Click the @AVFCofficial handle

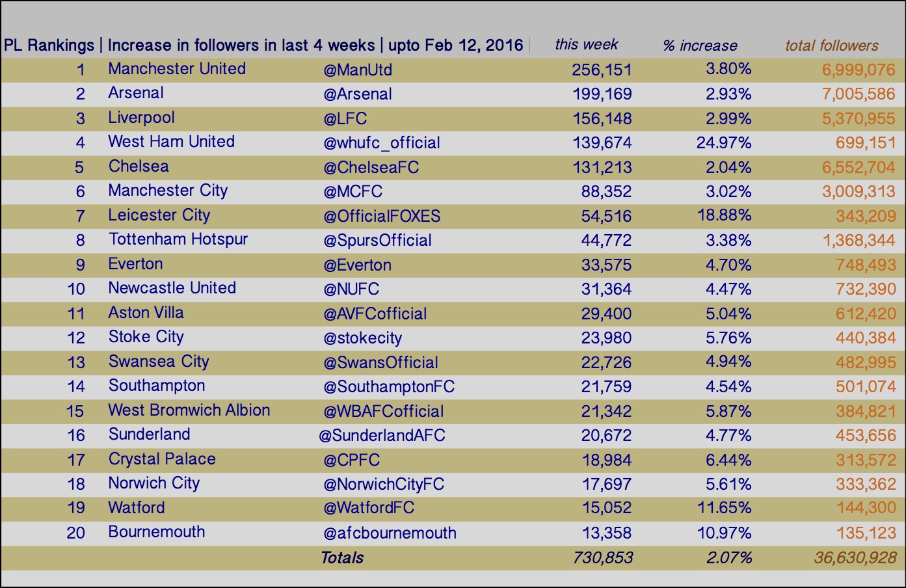(375, 314)
